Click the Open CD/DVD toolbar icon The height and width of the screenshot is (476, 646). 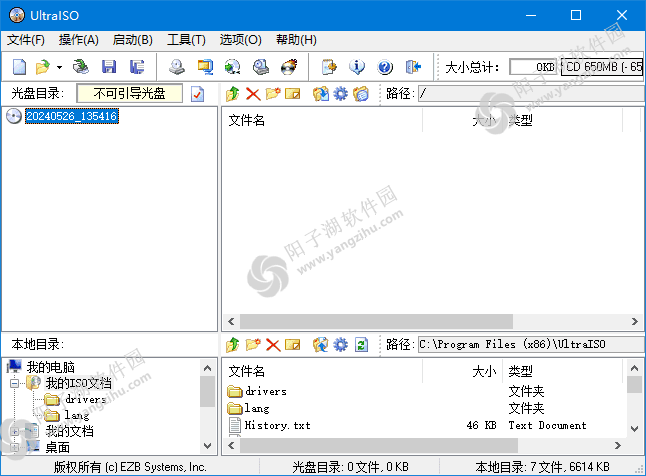click(81, 67)
